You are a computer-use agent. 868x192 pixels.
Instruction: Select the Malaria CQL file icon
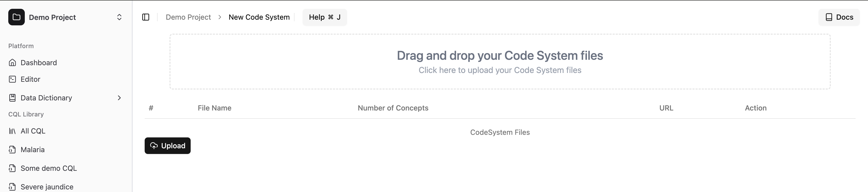point(12,150)
